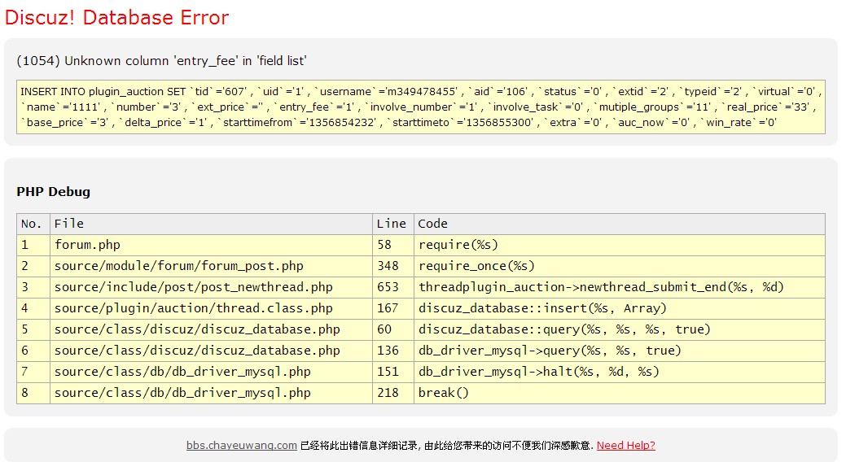Click the 'Line' column header

pyautogui.click(x=393, y=224)
